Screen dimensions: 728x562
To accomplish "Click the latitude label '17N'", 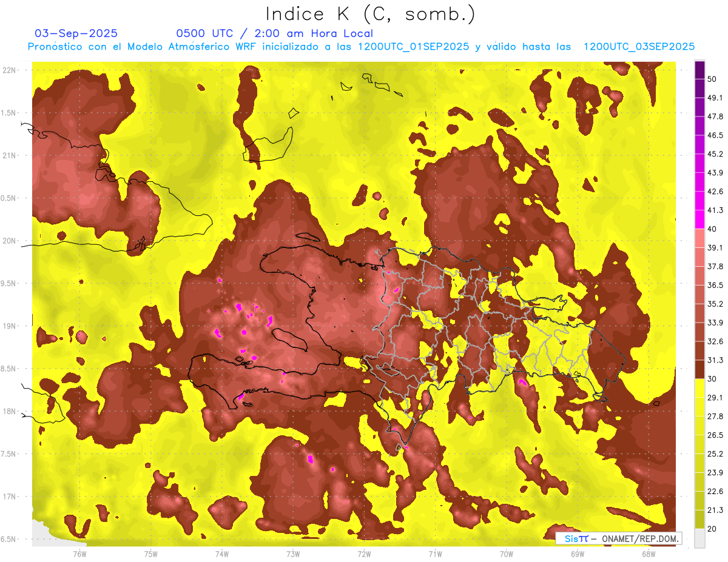I will pos(9,497).
